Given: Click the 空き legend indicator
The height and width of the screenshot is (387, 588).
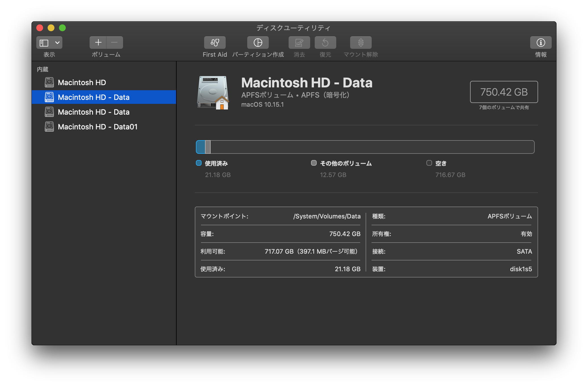Looking at the screenshot, I should (x=429, y=163).
